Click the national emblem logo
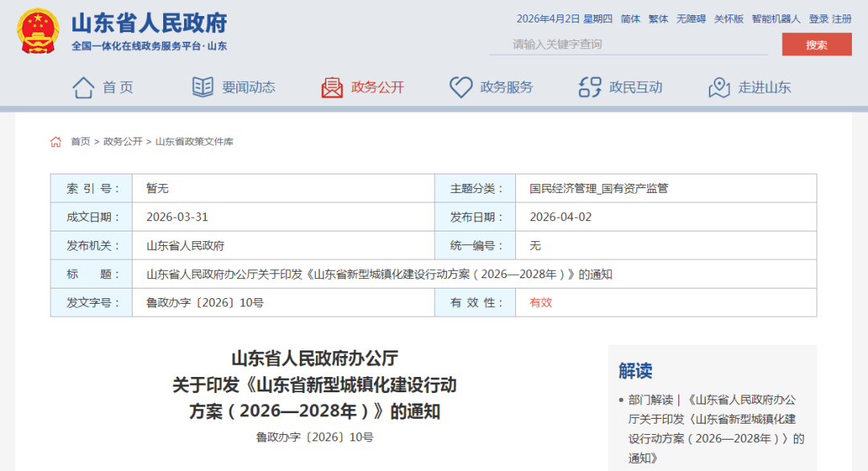The image size is (868, 471). point(37,31)
